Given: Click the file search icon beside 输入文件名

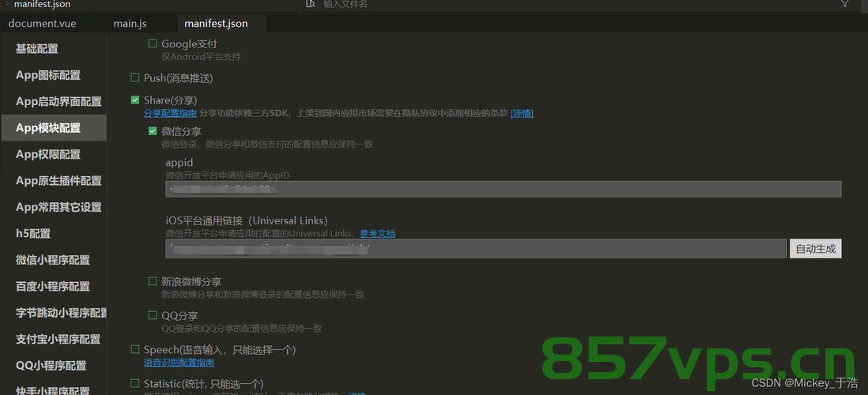Looking at the screenshot, I should 311,4.
